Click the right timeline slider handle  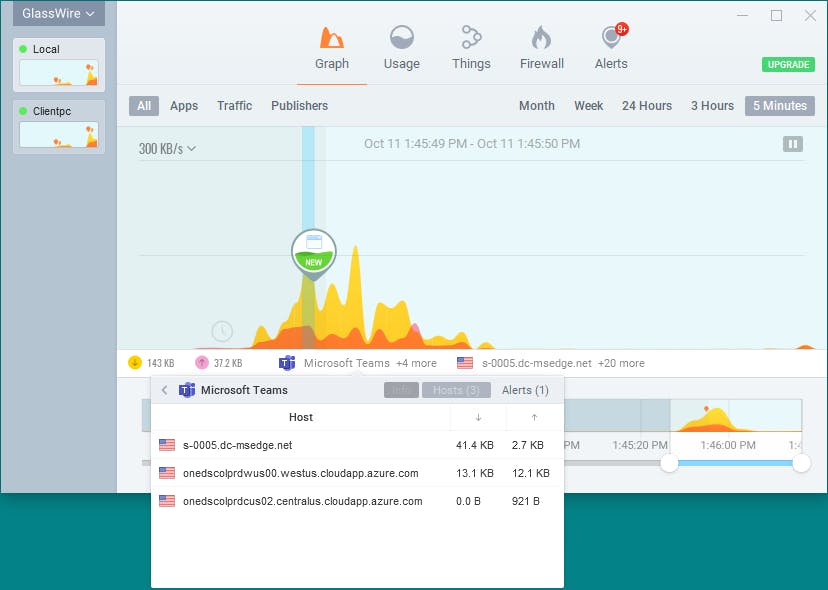coord(801,463)
